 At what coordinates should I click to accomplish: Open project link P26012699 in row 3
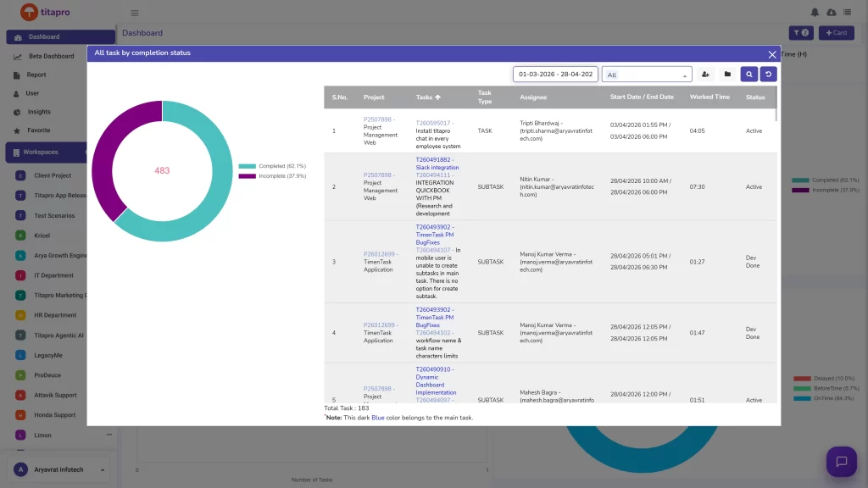pos(379,254)
